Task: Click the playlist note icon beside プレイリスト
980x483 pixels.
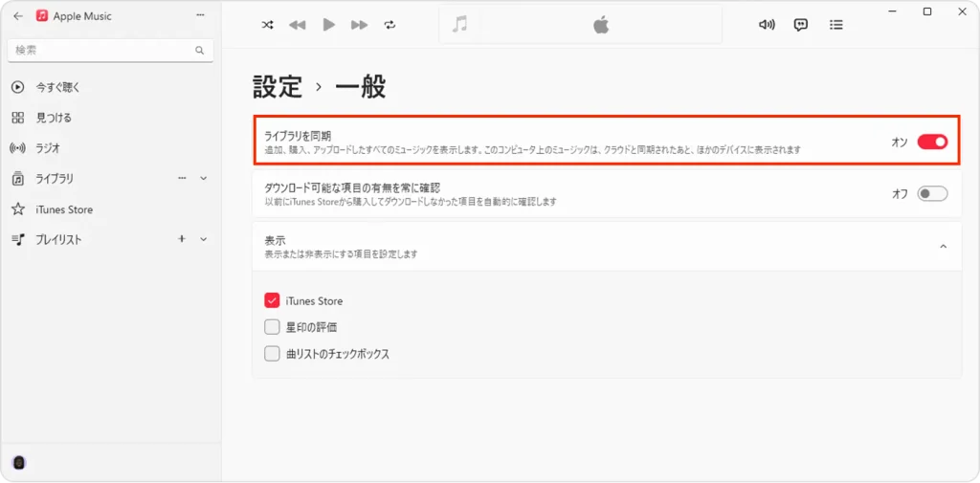Action: [x=18, y=239]
